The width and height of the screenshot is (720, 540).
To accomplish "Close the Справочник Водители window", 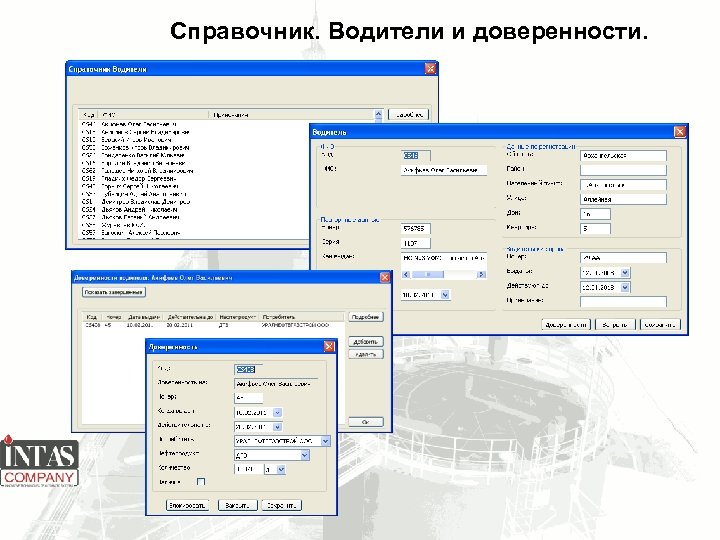I will (430, 69).
